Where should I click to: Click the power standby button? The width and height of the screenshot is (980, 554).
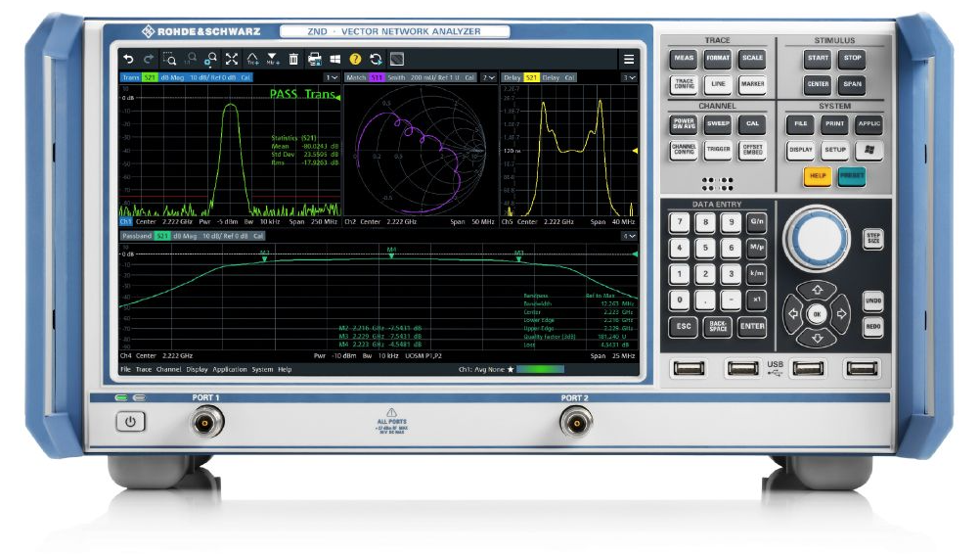pyautogui.click(x=130, y=422)
